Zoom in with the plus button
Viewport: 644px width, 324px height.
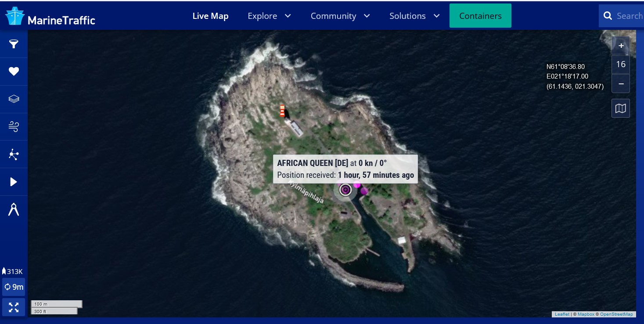620,46
